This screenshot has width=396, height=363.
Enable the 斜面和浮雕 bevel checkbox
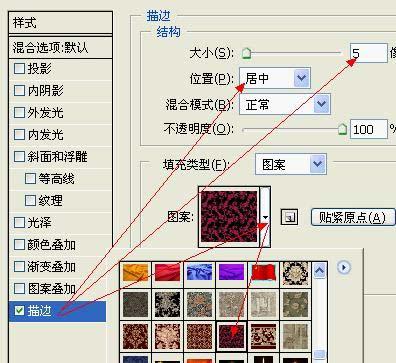click(19, 157)
